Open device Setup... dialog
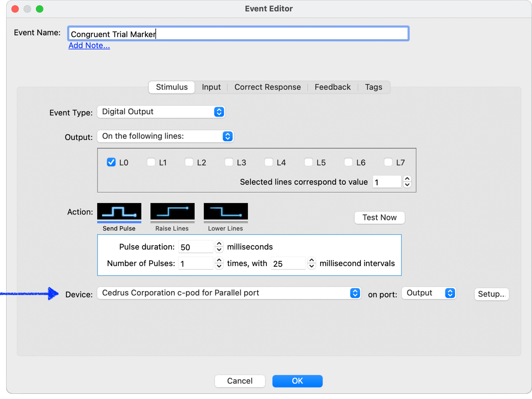 pyautogui.click(x=491, y=294)
